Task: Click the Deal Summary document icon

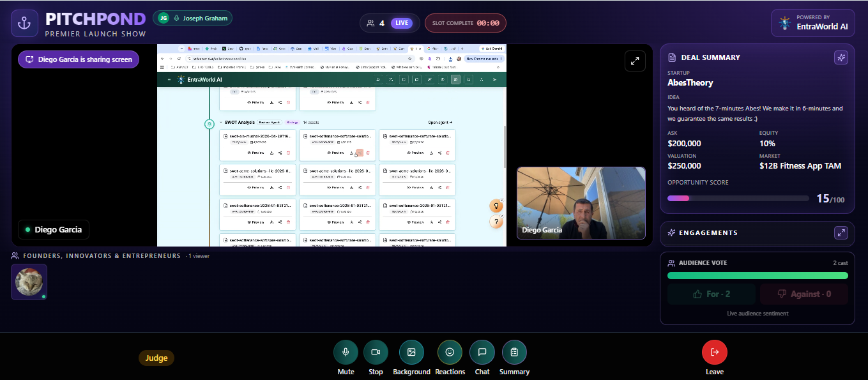Action: tap(672, 57)
